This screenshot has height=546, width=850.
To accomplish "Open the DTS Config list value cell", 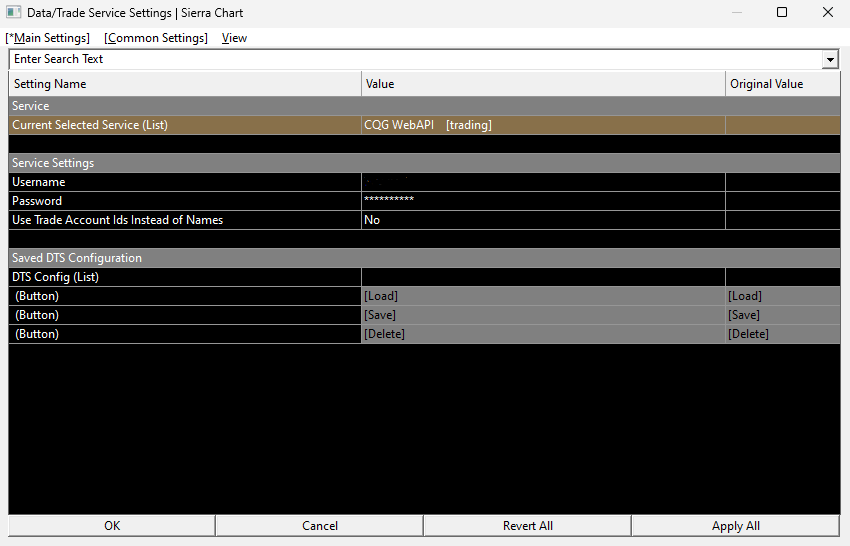I will [543, 277].
